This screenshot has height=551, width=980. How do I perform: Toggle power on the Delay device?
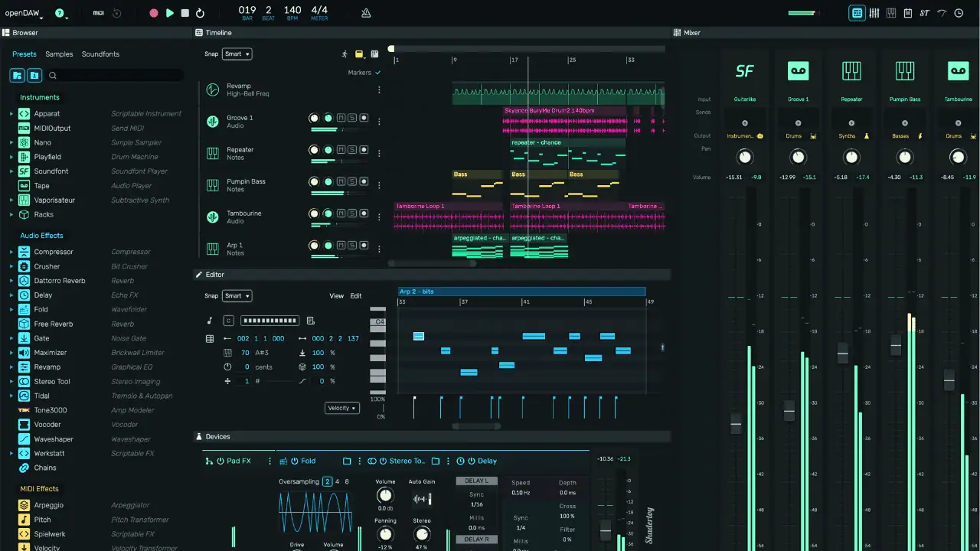(x=471, y=461)
